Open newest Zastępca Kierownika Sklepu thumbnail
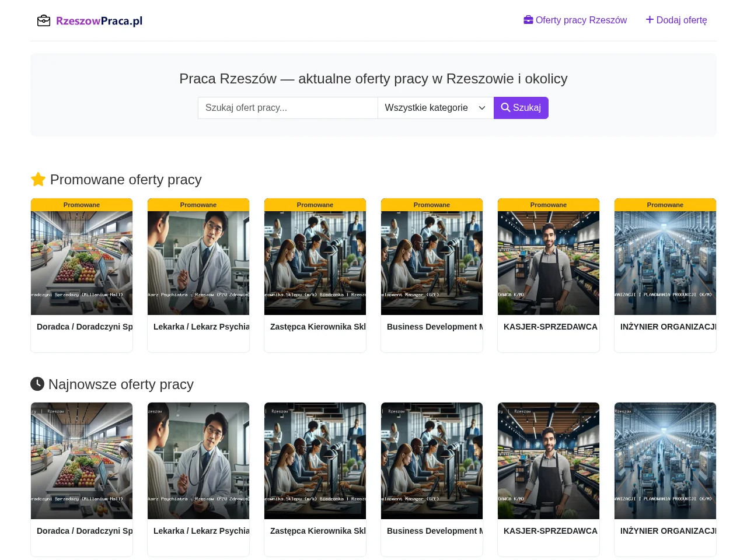 [315, 461]
